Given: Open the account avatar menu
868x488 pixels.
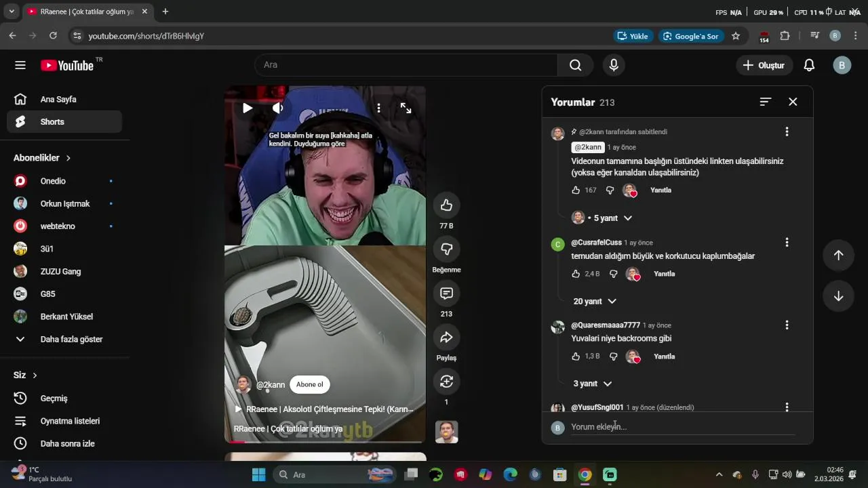Looking at the screenshot, I should [842, 65].
